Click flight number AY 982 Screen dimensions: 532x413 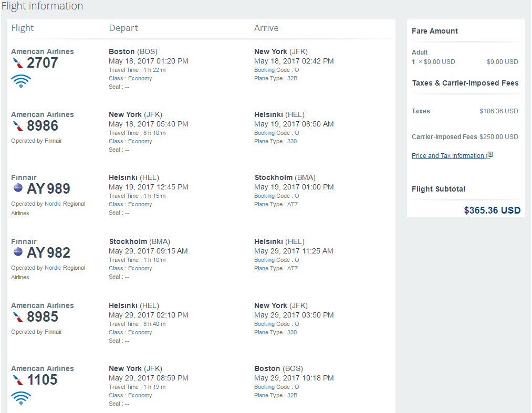[48, 252]
